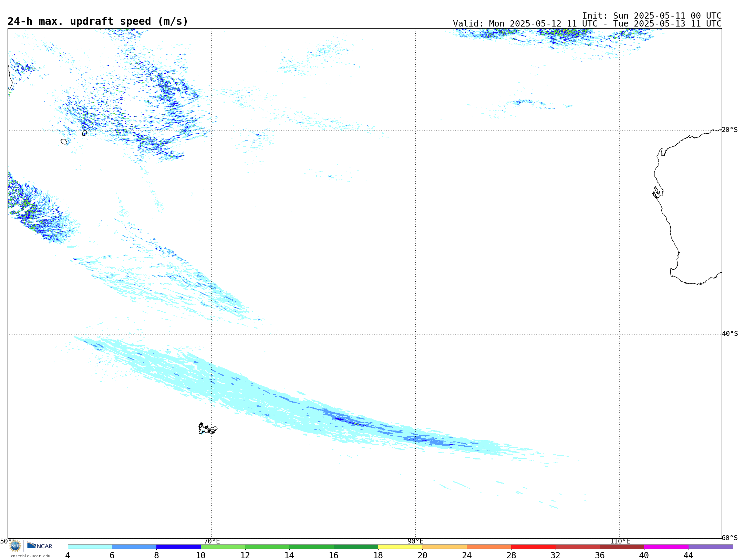Click the colorbar tick label '20'

click(x=423, y=556)
